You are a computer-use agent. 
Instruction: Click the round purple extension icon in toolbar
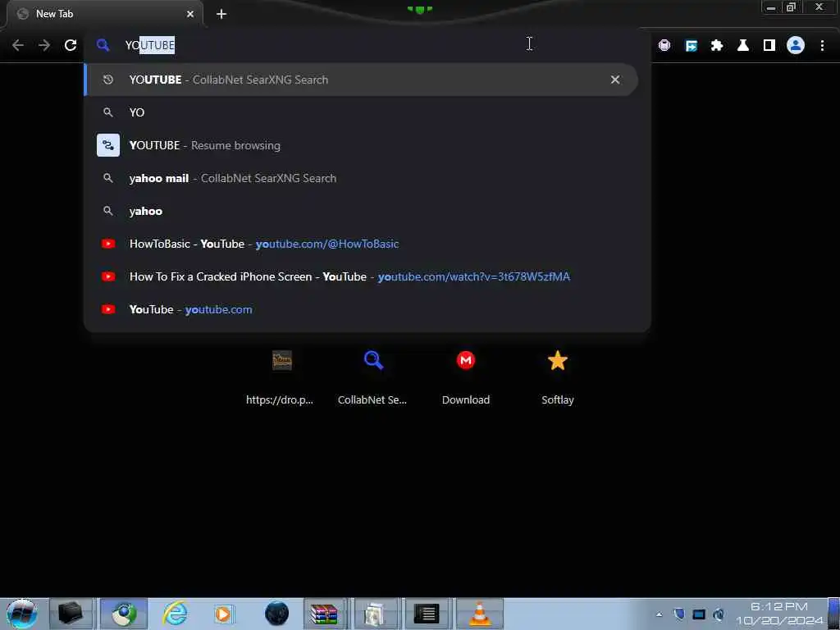tap(664, 46)
